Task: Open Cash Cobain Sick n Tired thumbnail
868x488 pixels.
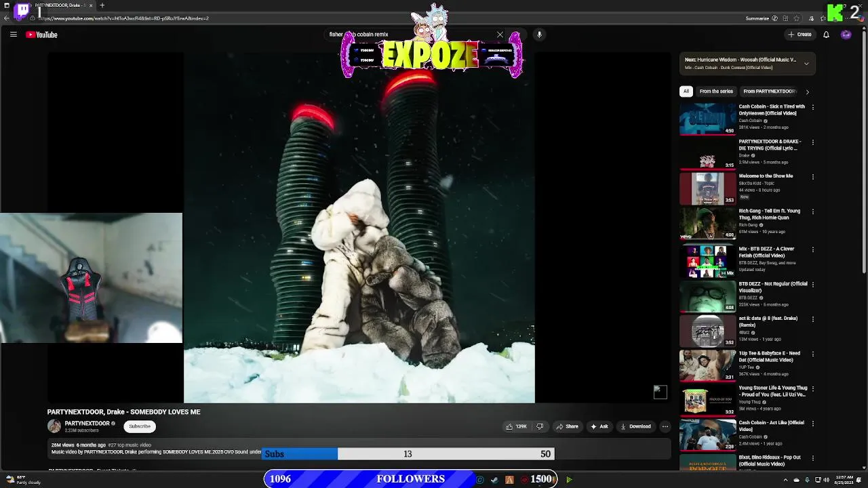Action: coord(707,119)
